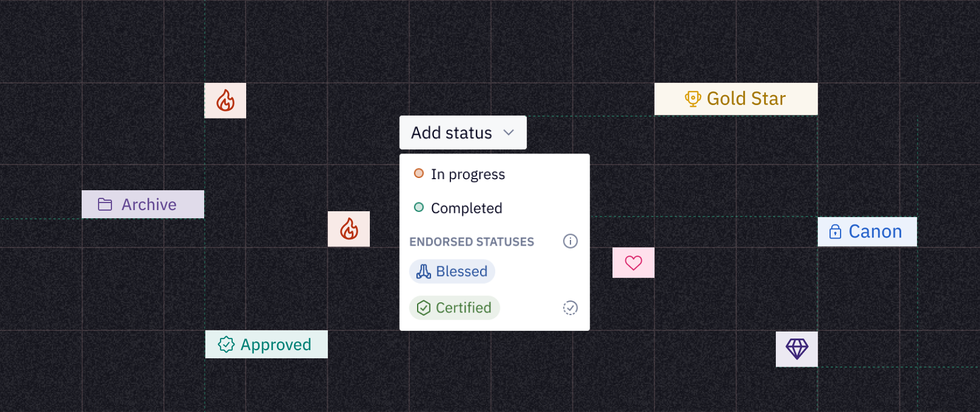This screenshot has width=980, height=412.
Task: Click the dashed checkmark icon next to Certified
Action: click(x=570, y=308)
